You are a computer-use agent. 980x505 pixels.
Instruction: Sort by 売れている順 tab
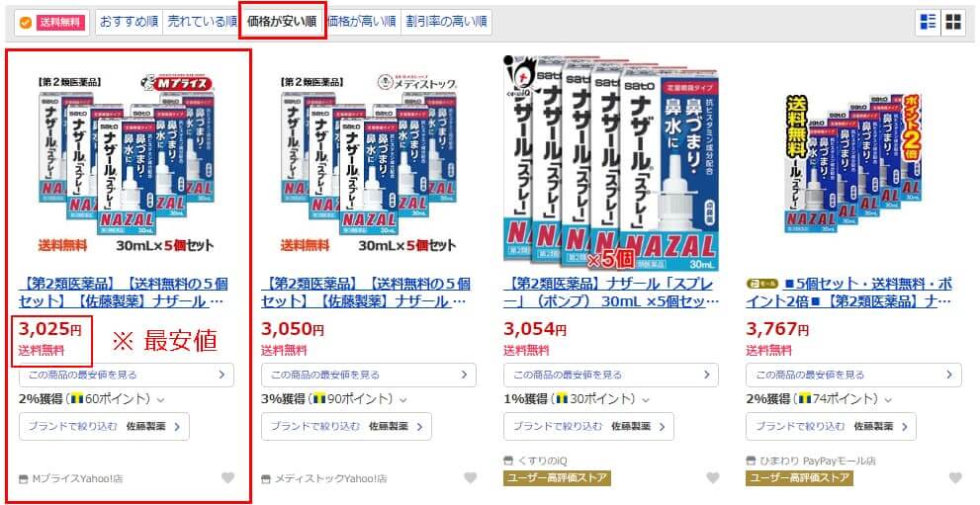(x=203, y=23)
